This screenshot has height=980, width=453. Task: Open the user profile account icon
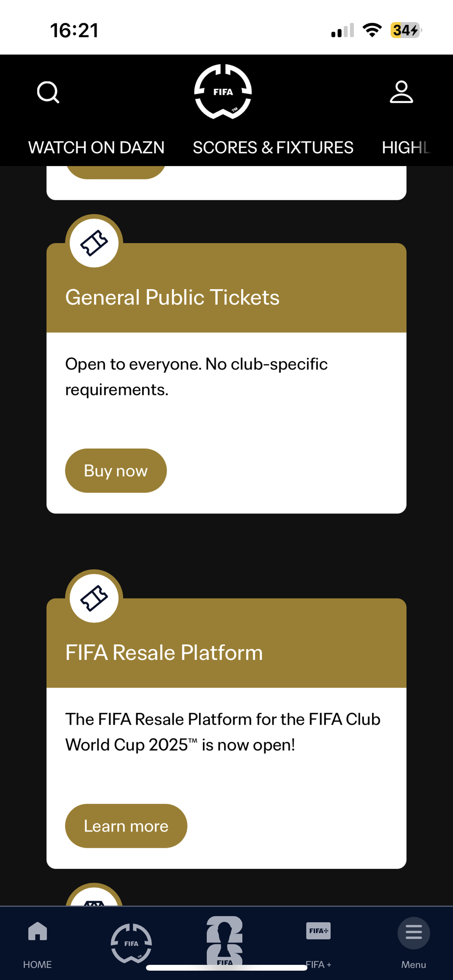[401, 92]
